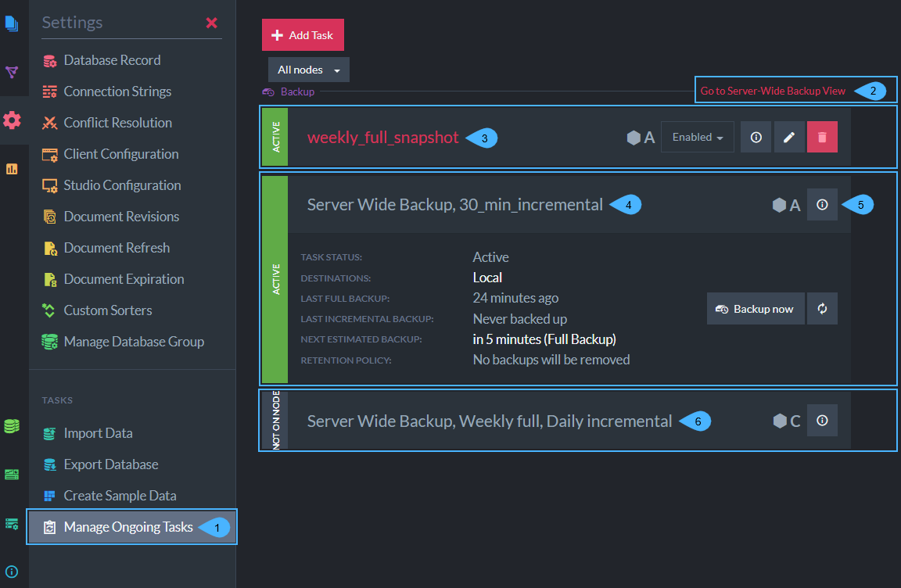Image resolution: width=901 pixels, height=588 pixels.
Task: Open the Stats chart icon in the left rail
Action: pos(12,169)
